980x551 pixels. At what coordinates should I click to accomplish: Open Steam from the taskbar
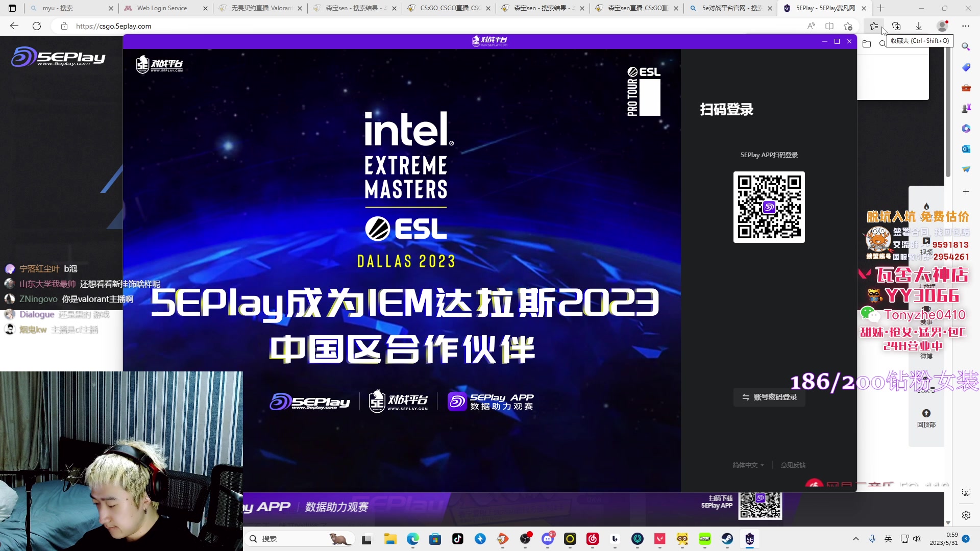coord(727,539)
